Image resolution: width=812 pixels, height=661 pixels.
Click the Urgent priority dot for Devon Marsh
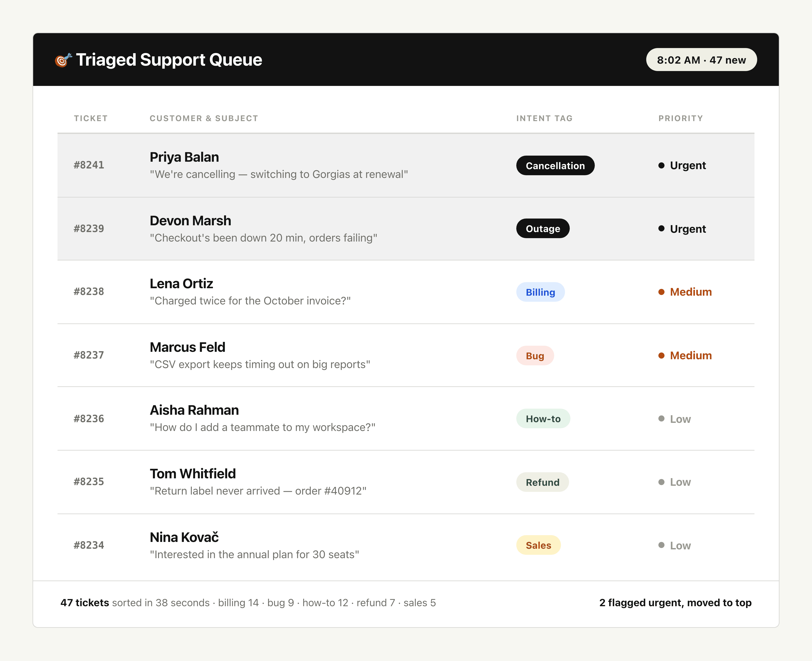click(x=662, y=228)
